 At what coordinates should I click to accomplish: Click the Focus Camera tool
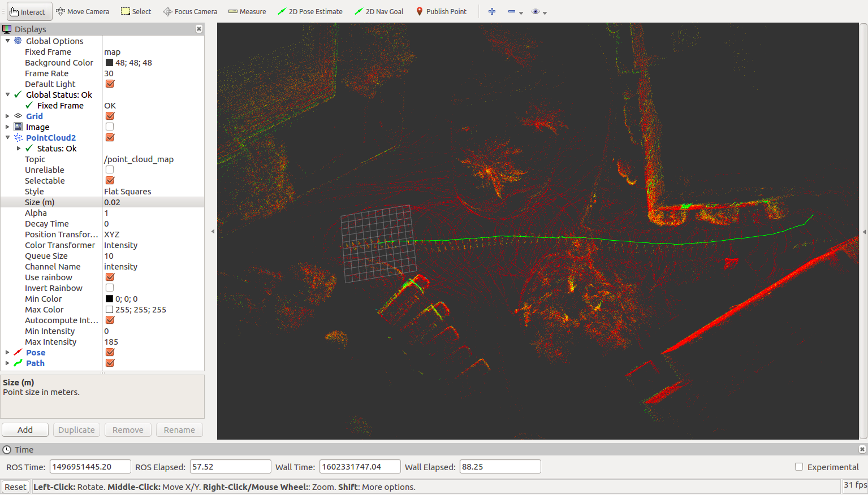189,11
